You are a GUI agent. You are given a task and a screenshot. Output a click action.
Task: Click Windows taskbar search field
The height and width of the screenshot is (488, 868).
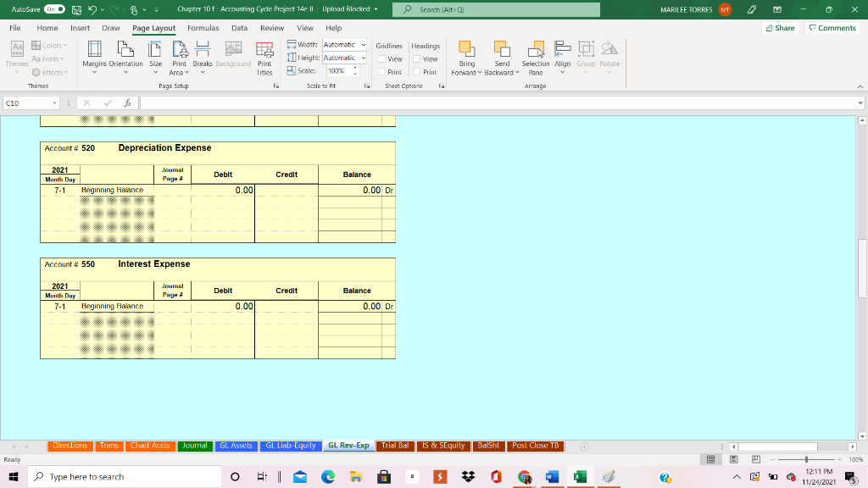click(125, 476)
